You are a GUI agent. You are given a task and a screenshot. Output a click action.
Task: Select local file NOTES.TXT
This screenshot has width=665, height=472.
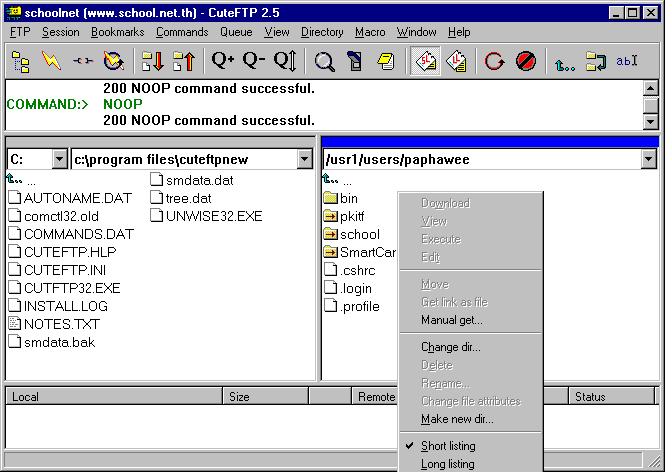point(54,324)
